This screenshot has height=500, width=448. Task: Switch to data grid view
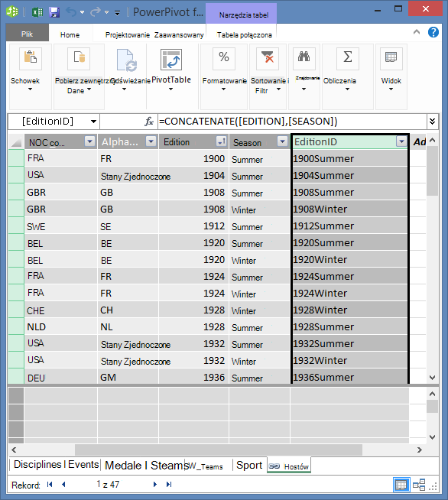pyautogui.click(x=401, y=485)
